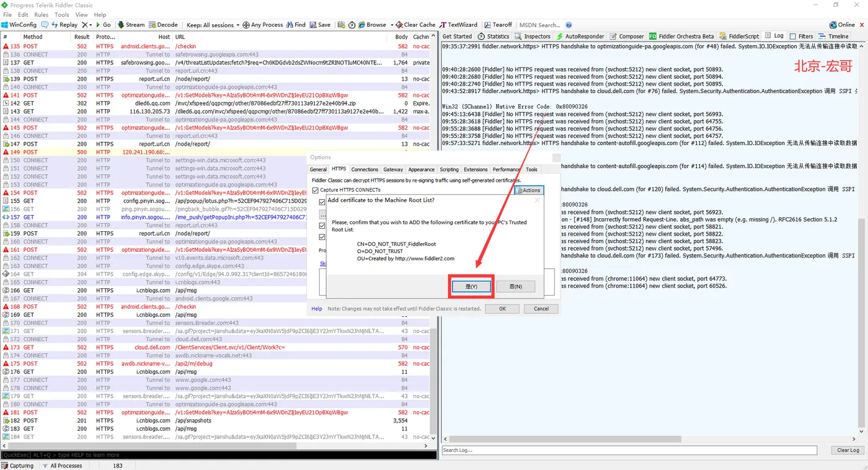Click the QuickExec command line box
The height and width of the screenshot is (470, 868).
pyautogui.click(x=217, y=455)
